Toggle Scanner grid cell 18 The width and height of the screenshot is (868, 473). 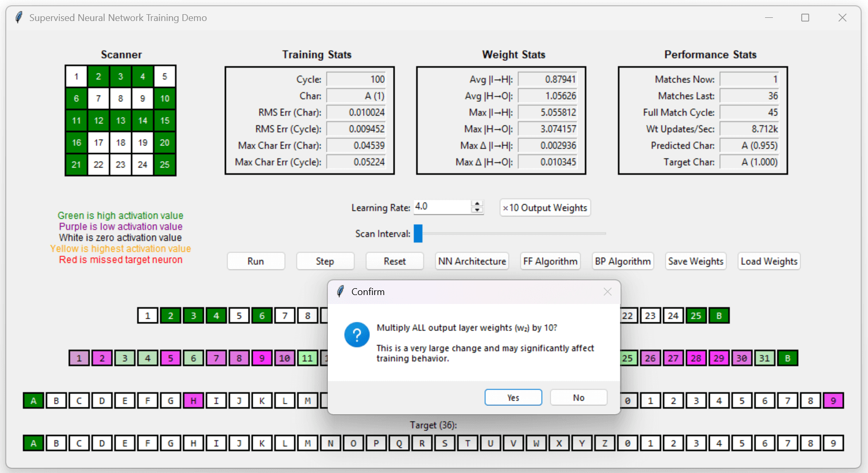coord(120,143)
